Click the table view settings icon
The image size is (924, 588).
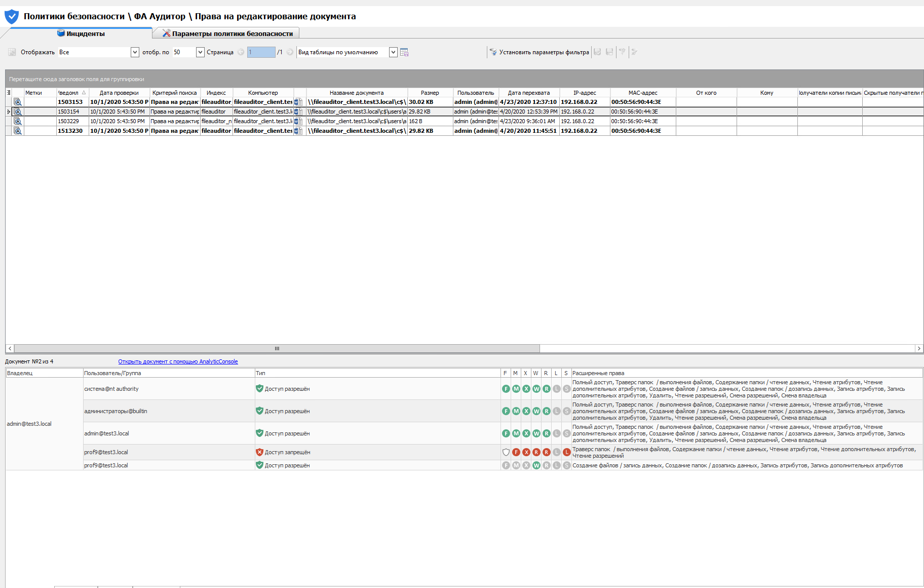(x=404, y=52)
